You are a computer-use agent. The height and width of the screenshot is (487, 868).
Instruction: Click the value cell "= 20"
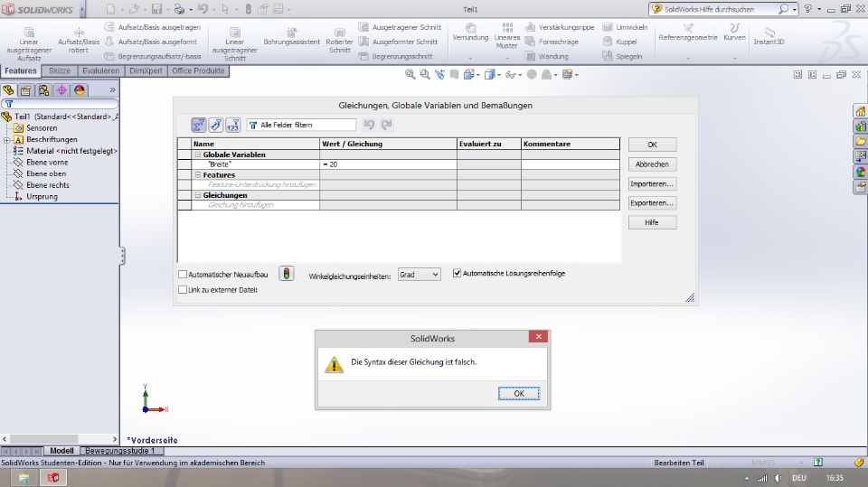click(x=388, y=164)
